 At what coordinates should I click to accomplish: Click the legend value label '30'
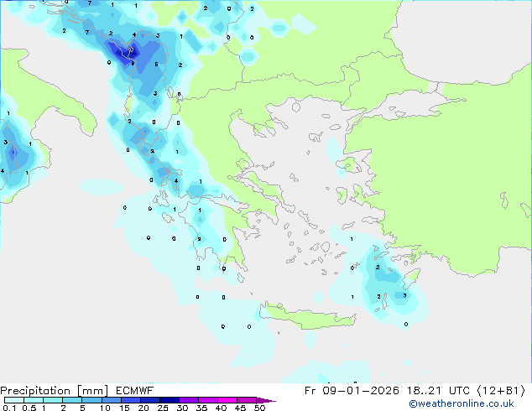point(182,408)
